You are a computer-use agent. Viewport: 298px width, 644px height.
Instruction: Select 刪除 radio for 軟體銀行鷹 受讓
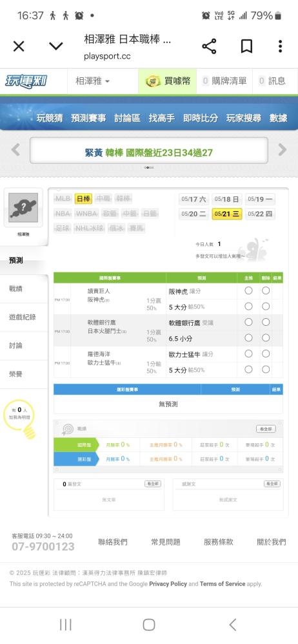[266, 323]
